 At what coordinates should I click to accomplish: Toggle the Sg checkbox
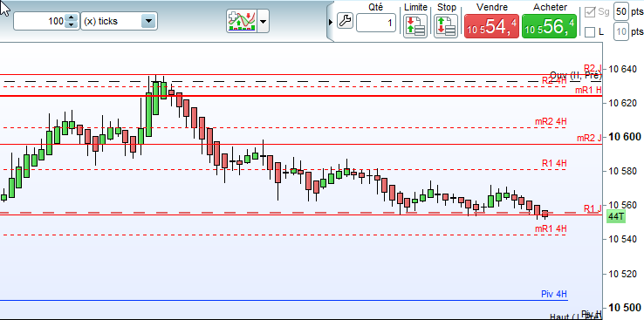(590, 12)
